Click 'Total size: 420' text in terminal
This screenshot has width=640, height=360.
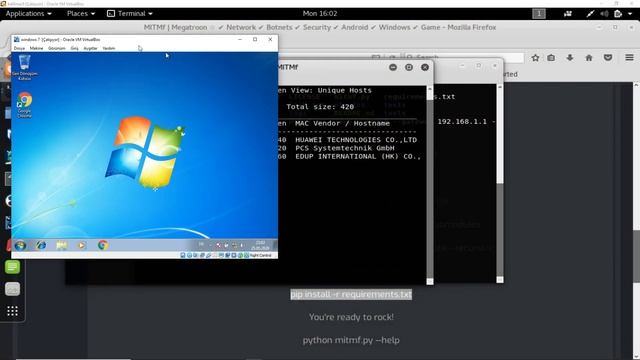[320, 107]
